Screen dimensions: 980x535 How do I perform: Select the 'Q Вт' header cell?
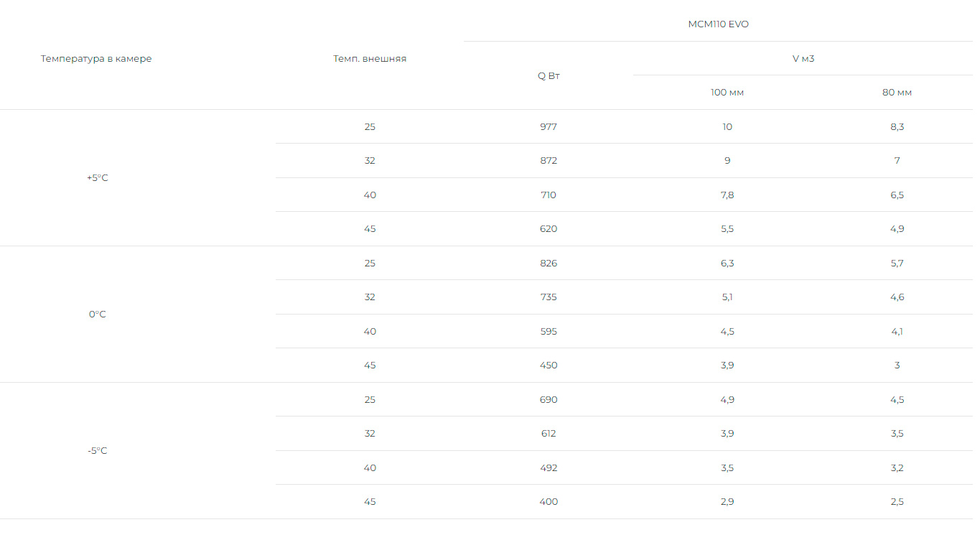pyautogui.click(x=549, y=76)
